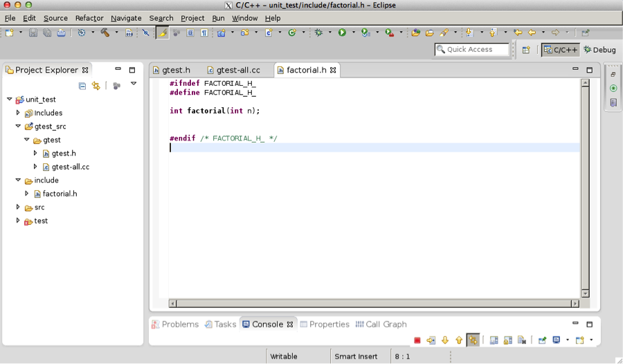623x364 pixels.
Task: Click the editor horizontal scrollbar
Action: point(374,304)
